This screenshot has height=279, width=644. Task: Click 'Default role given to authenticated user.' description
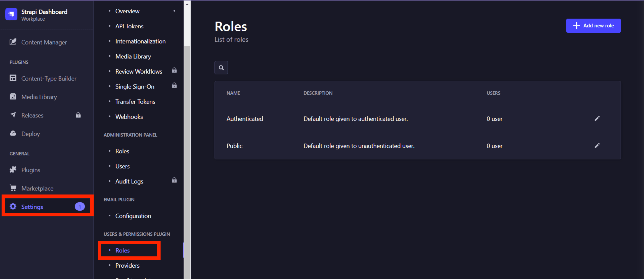point(356,119)
